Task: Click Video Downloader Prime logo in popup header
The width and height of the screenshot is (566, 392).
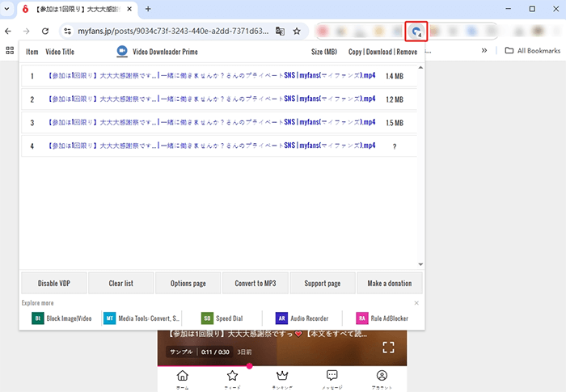Action: (x=122, y=51)
